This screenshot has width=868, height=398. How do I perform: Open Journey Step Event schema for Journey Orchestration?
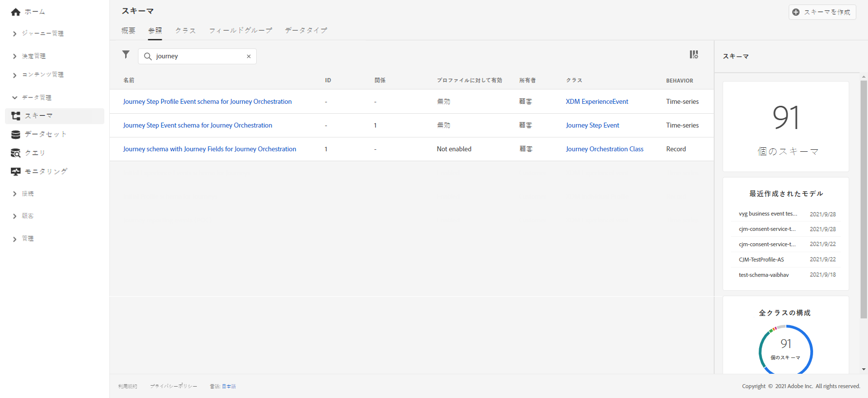tap(197, 126)
